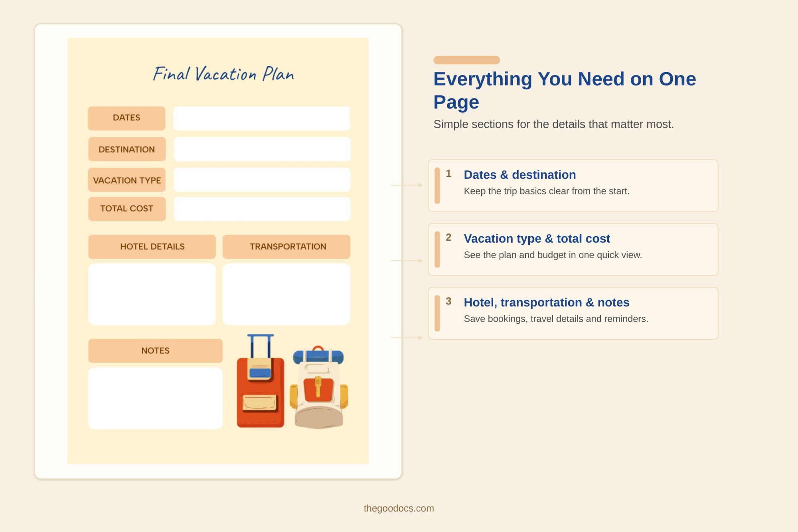Viewport: 798px width, 532px height.
Task: Expand the Notes writing area
Action: [155, 397]
